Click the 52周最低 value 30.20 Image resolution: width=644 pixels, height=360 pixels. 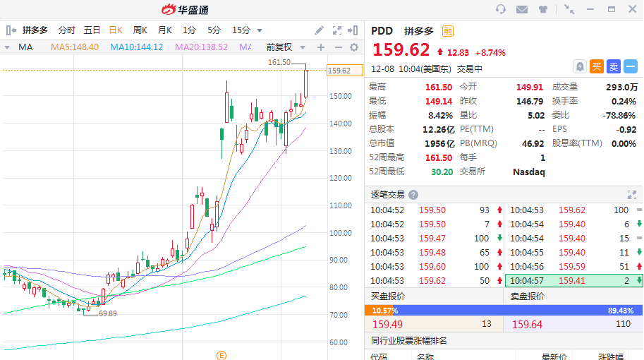(442, 172)
